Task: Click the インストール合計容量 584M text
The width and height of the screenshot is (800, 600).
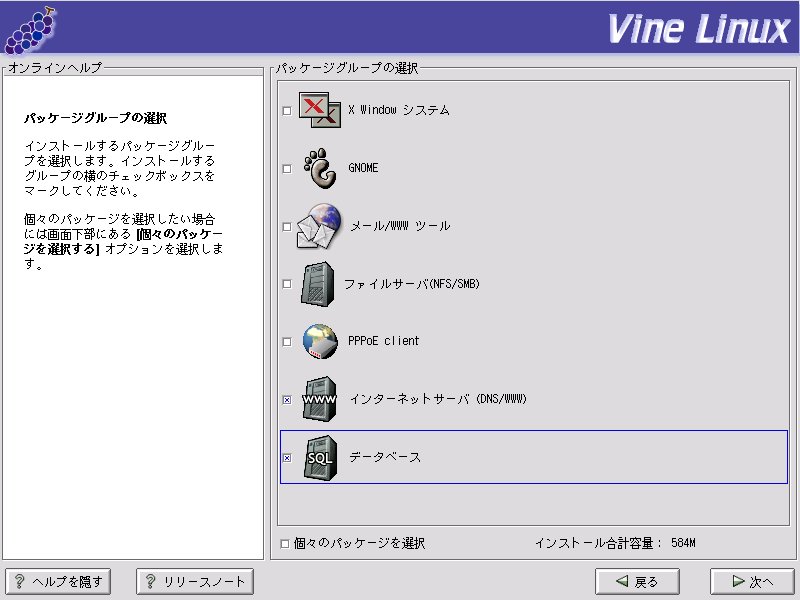Action: coord(615,543)
